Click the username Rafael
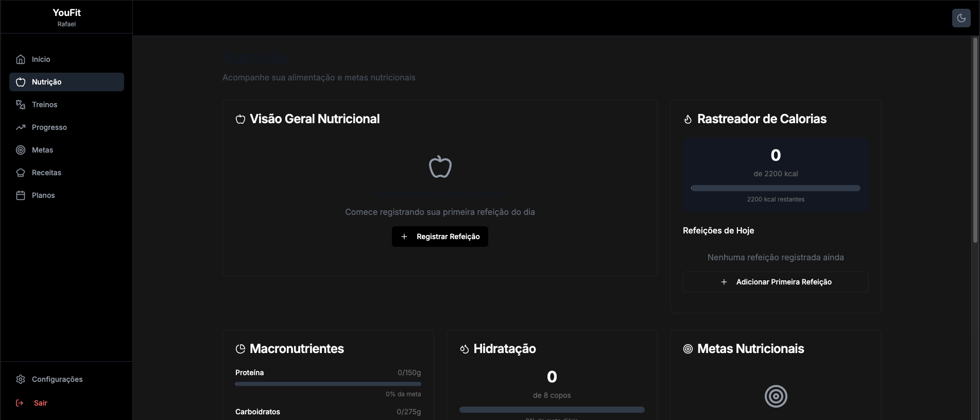Screen dimensions: 980x420 [x=66, y=24]
